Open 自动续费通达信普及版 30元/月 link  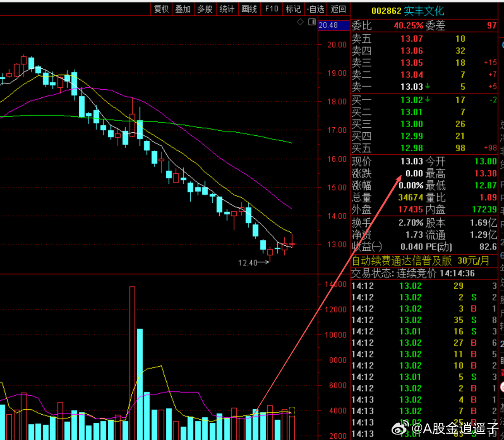(421, 260)
